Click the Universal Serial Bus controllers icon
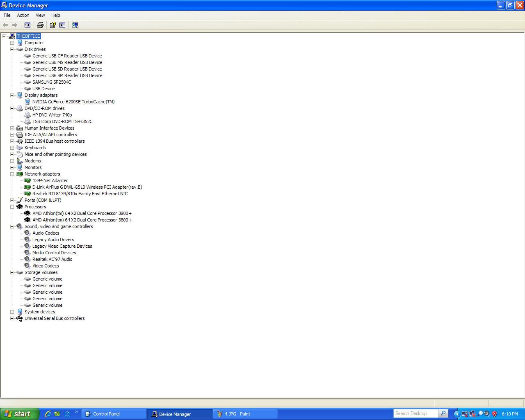525x420 pixels. [x=20, y=318]
